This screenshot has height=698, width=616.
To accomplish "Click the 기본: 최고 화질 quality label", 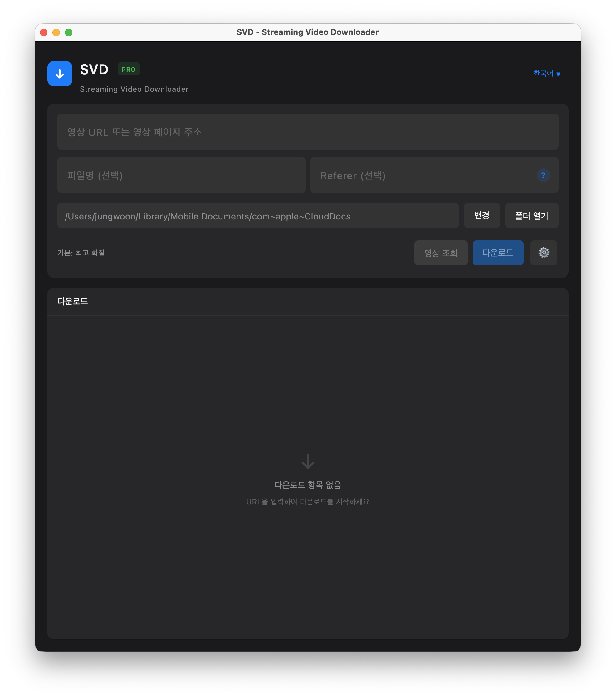I will [81, 253].
